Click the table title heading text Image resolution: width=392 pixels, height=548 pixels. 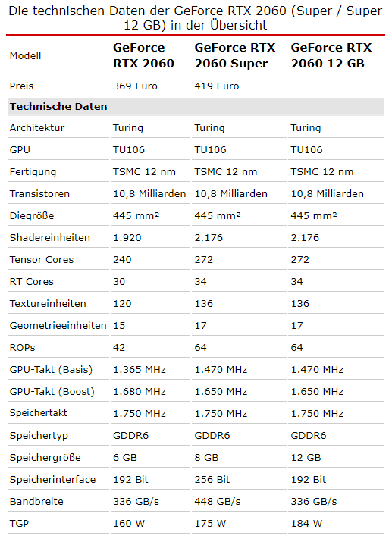pos(196,18)
